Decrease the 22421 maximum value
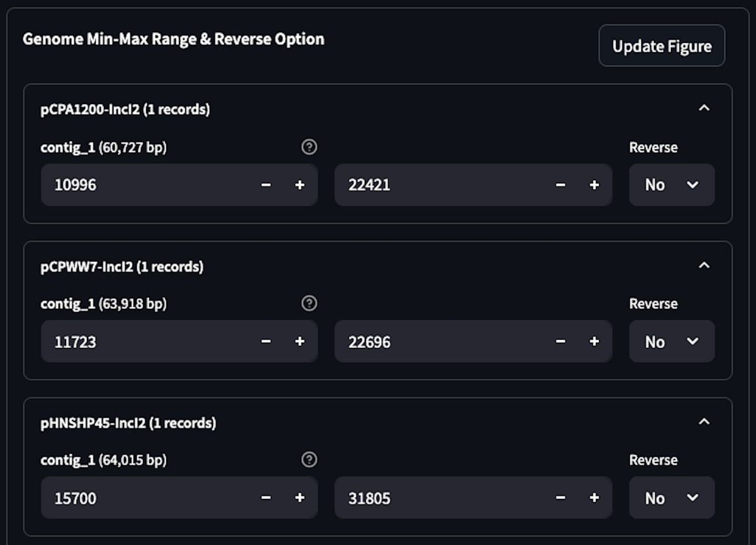Screen dimensions: 756x545 pos(560,185)
